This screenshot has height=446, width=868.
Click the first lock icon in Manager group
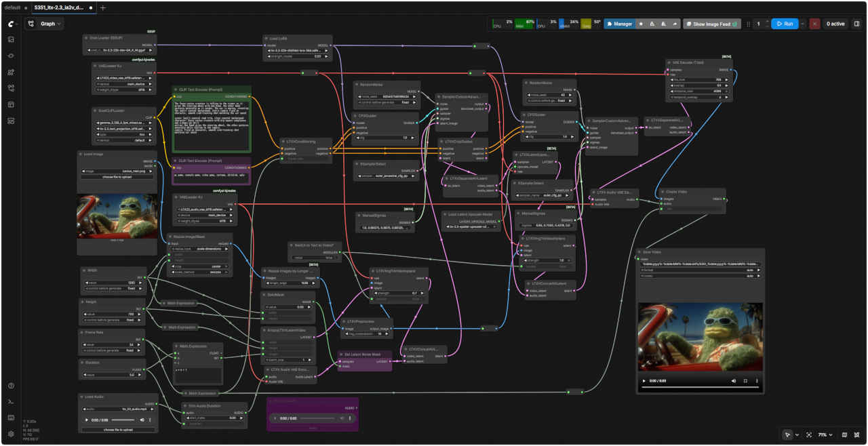(x=652, y=24)
